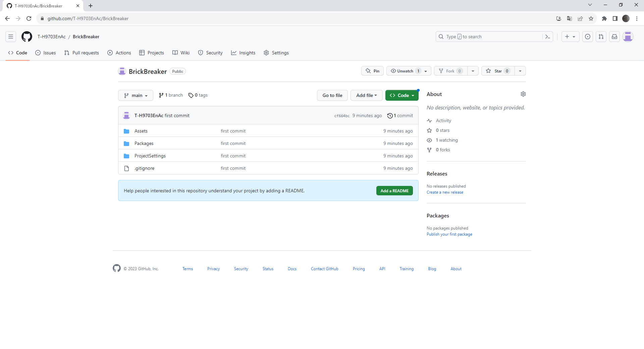Screen dimensions: 644x349
Task: Click the Assets folder icon
Action: (126, 131)
